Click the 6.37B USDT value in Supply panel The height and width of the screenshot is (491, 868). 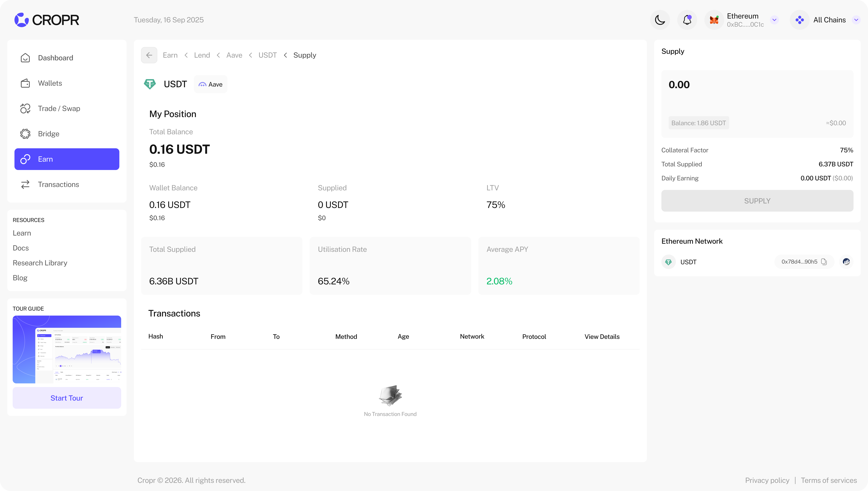[x=836, y=164]
